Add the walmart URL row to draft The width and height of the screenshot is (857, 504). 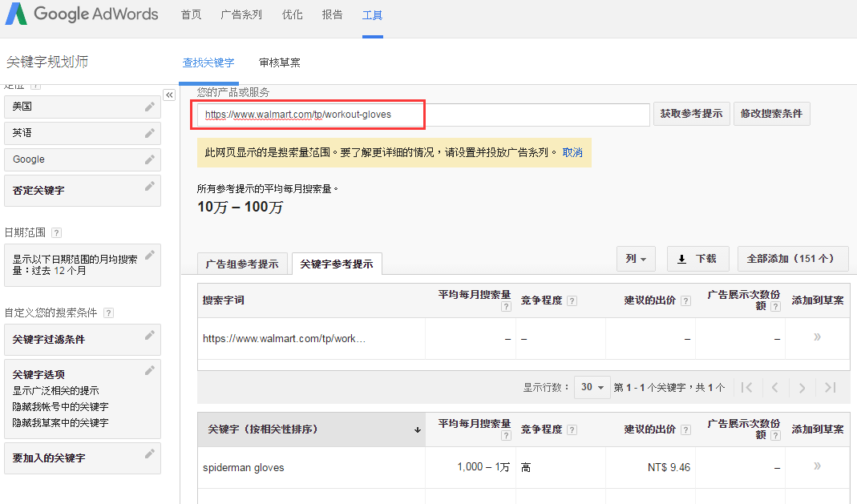(x=817, y=337)
